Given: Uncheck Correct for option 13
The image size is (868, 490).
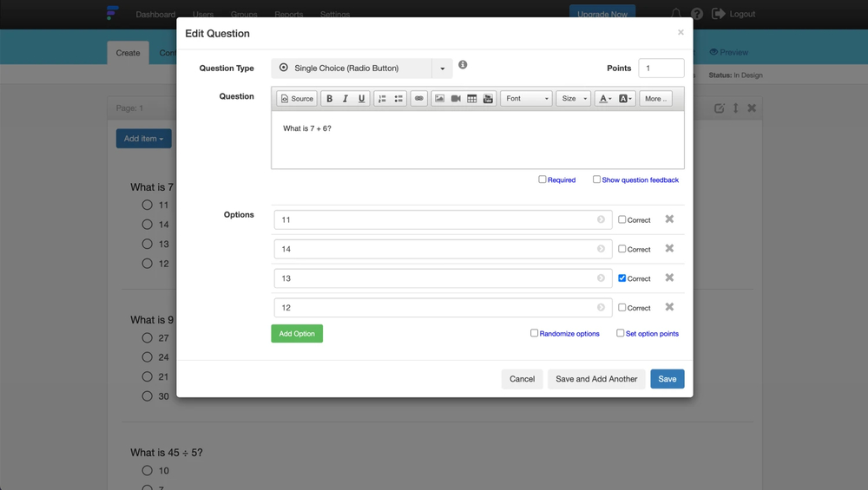Looking at the screenshot, I should (621, 278).
